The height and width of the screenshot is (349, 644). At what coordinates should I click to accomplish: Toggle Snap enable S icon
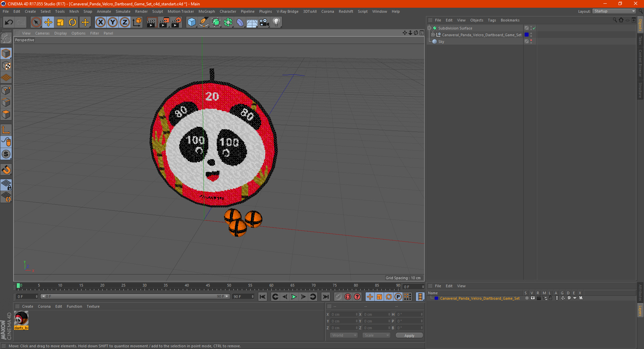(x=6, y=154)
